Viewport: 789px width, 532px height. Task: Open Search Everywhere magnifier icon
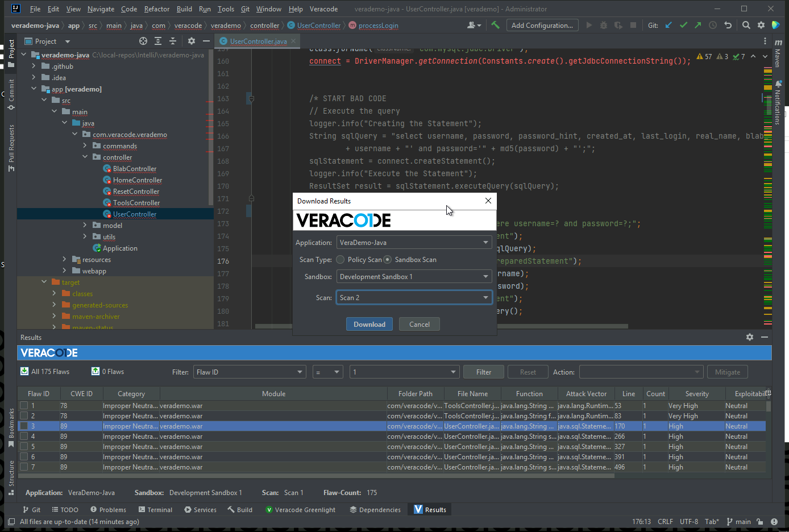coord(746,25)
